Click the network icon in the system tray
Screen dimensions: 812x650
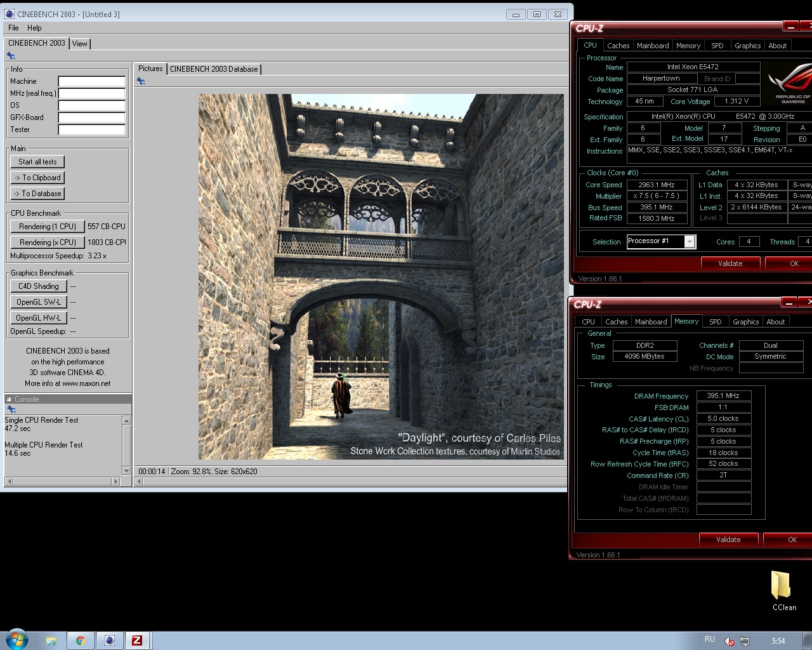[x=745, y=641]
